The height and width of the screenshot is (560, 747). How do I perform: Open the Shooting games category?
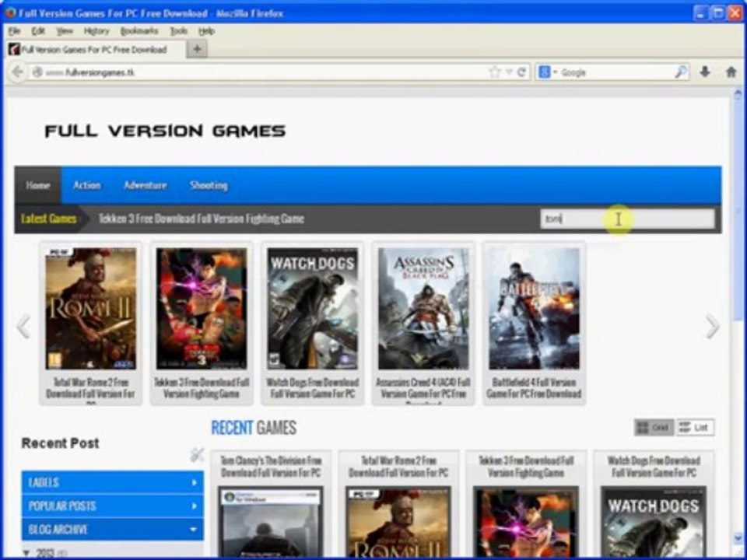[x=209, y=185]
